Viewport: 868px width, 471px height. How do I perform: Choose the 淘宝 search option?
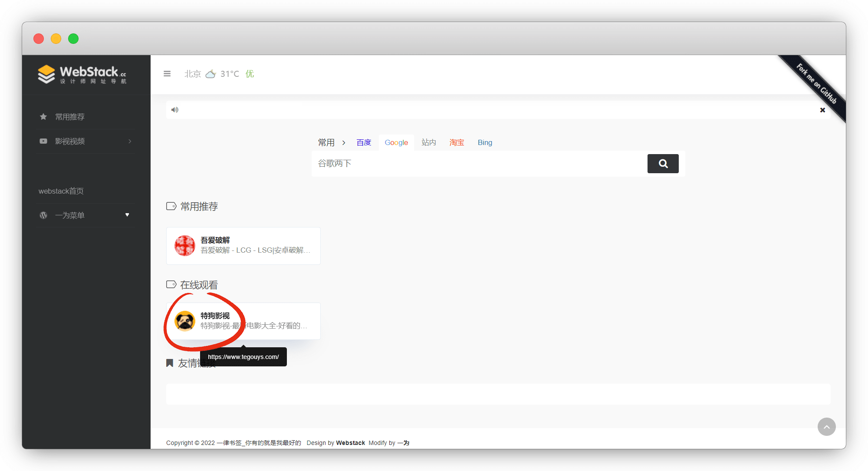click(x=457, y=142)
